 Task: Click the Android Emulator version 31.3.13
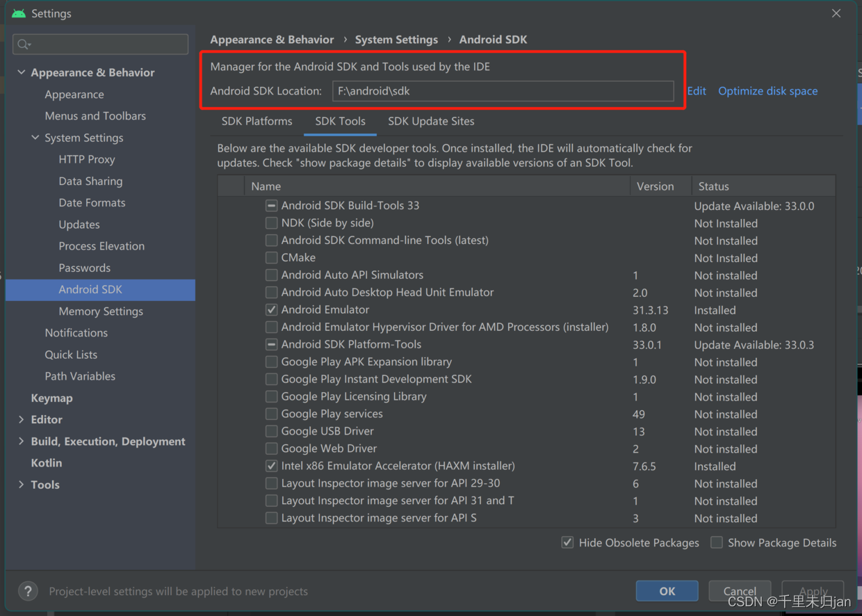651,310
